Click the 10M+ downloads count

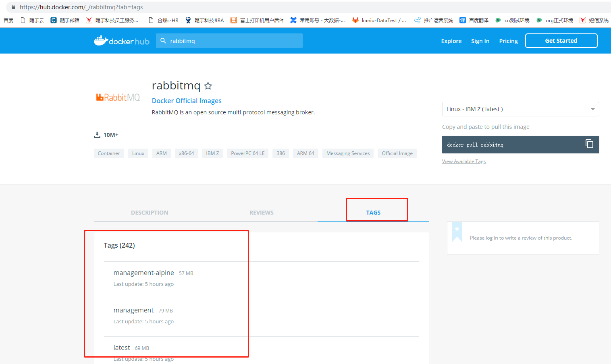(x=111, y=135)
